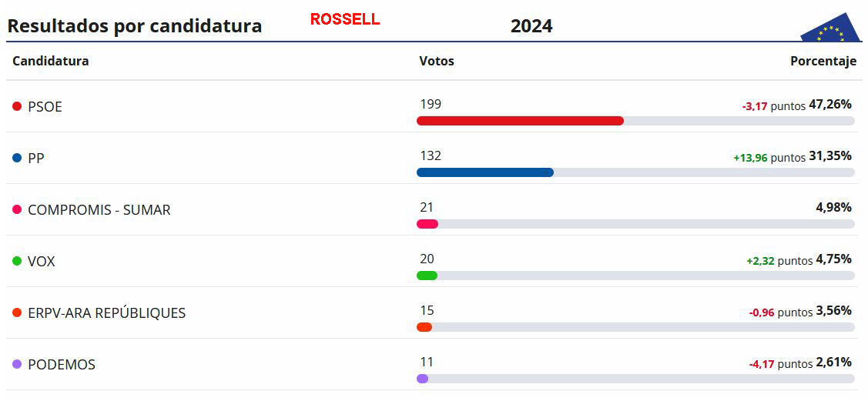The width and height of the screenshot is (868, 401).
Task: Click the purple PODEMOS party dot
Action: pos(17,365)
